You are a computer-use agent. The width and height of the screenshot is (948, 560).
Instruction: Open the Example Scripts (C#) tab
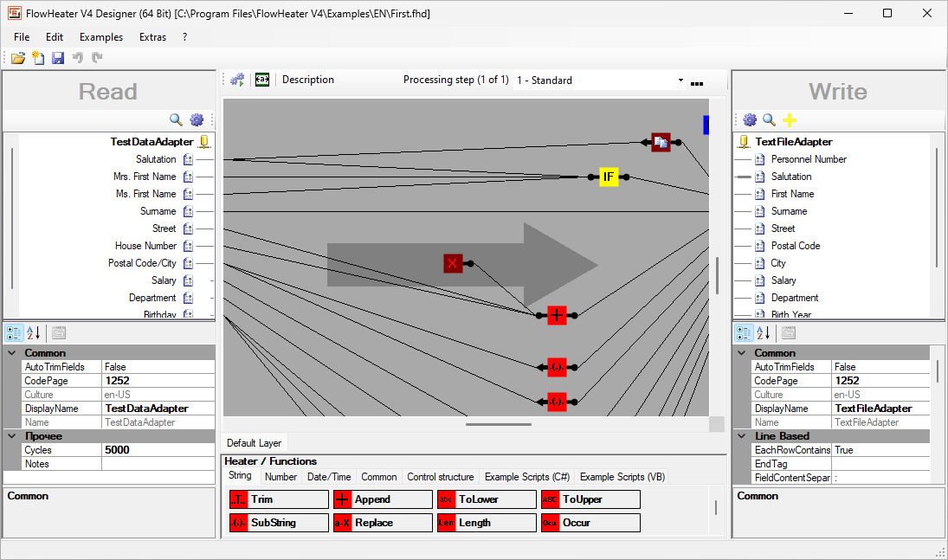click(527, 477)
